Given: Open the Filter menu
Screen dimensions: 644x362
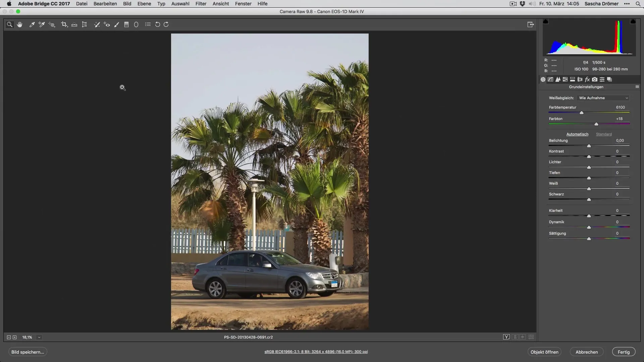Looking at the screenshot, I should point(201,4).
